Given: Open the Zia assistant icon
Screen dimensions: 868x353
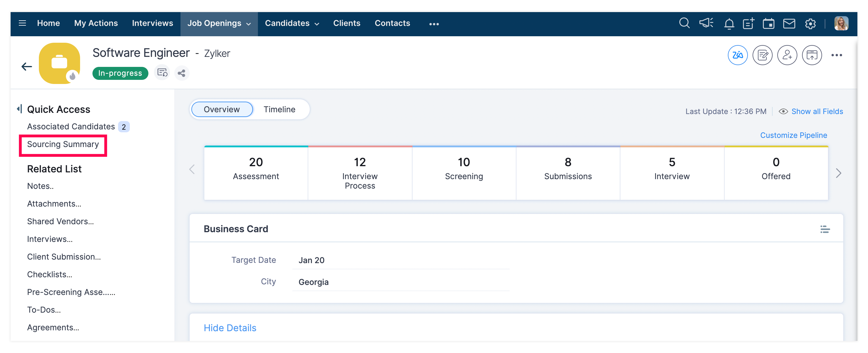Looking at the screenshot, I should pyautogui.click(x=737, y=55).
